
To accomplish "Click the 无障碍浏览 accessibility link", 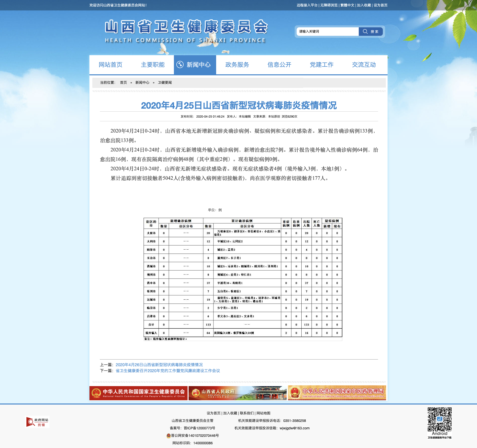I will coord(329,5).
